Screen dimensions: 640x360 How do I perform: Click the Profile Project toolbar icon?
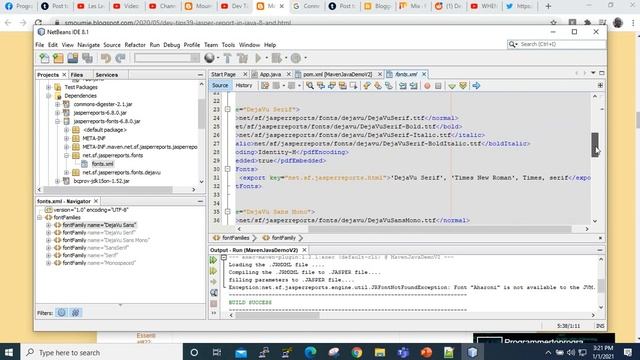click(296, 58)
